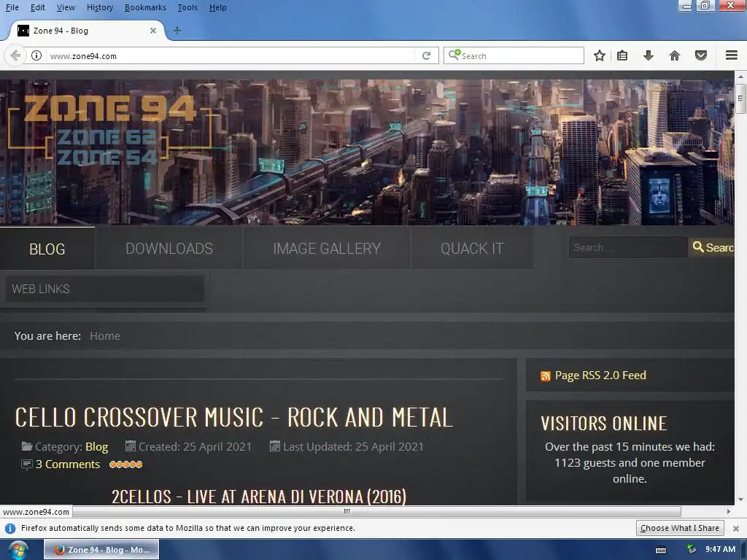Click the site Search button
747x560 pixels.
click(x=713, y=247)
